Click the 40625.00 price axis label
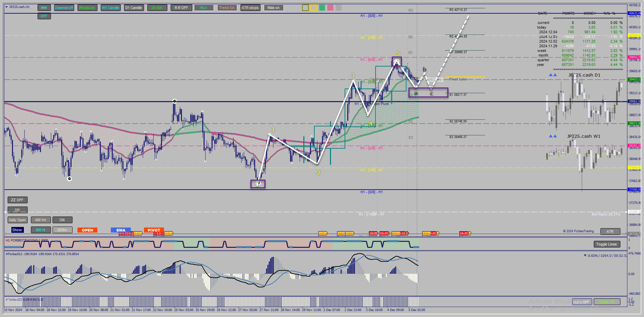Viewport: 644px width, 317px height. tap(634, 13)
